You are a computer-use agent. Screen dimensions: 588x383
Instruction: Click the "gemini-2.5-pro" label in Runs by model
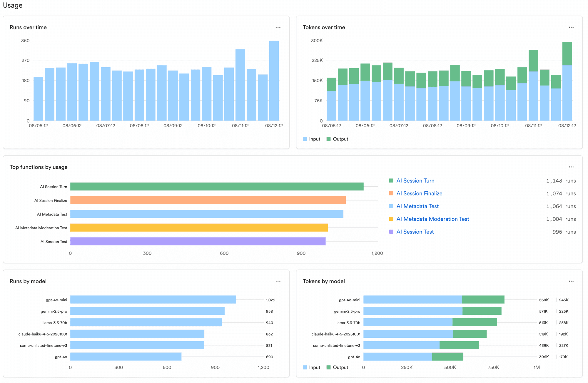pyautogui.click(x=54, y=311)
